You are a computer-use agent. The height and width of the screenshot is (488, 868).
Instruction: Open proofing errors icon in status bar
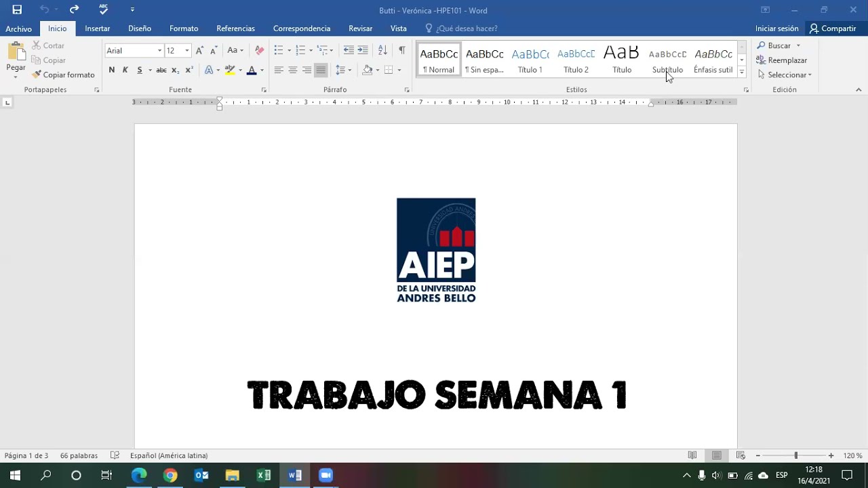tap(115, 455)
